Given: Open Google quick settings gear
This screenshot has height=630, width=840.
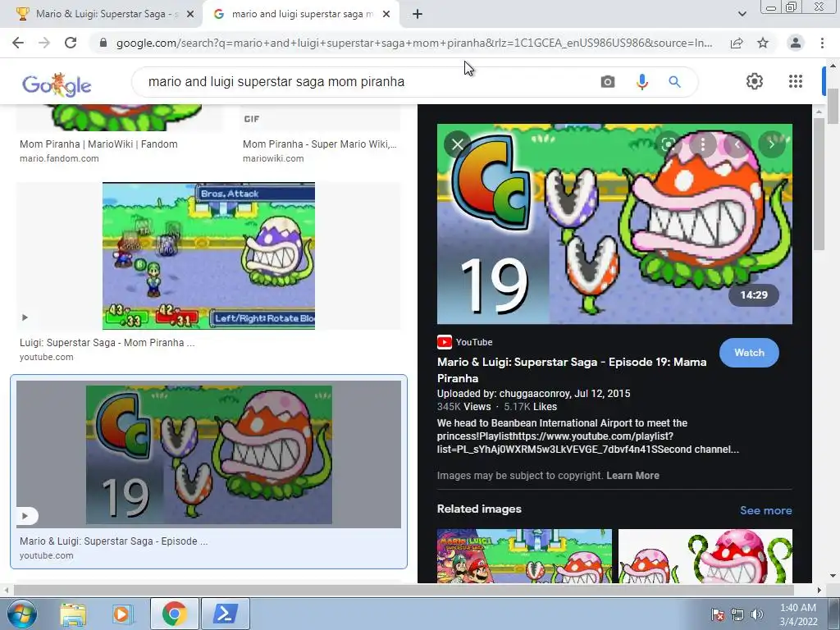Looking at the screenshot, I should click(755, 81).
